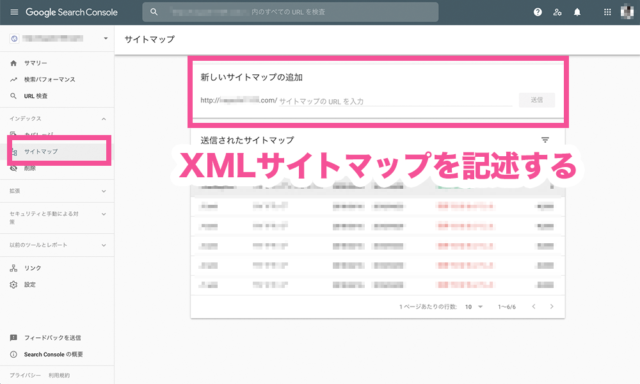The width and height of the screenshot is (640, 384).
Task: Click the crossed-eye removals icon
Action: coord(13,168)
